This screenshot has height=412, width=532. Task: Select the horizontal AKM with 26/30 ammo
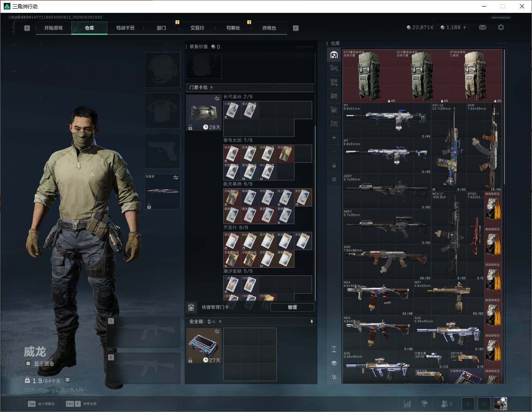tap(387, 262)
